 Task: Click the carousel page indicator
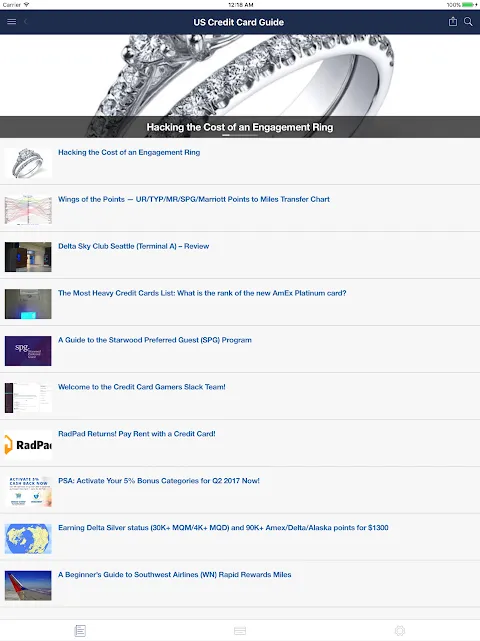(240, 135)
